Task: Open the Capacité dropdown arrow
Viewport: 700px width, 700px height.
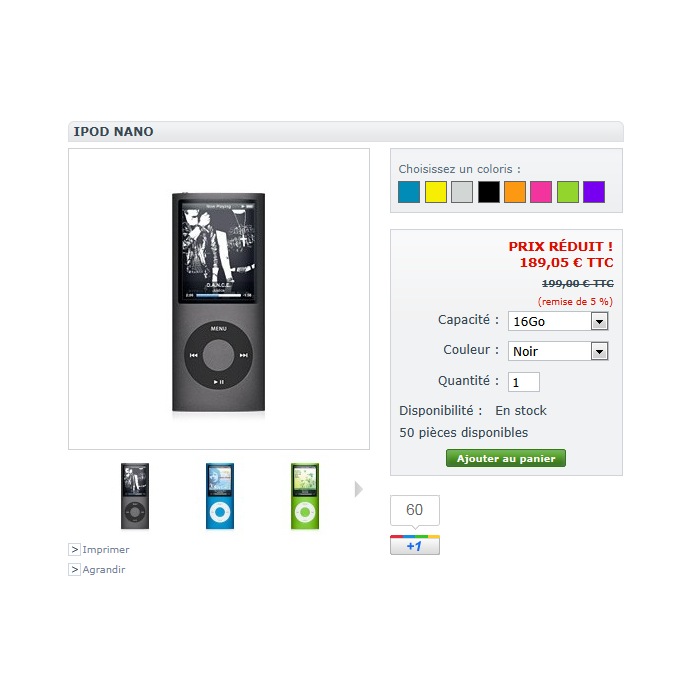Action: point(599,321)
